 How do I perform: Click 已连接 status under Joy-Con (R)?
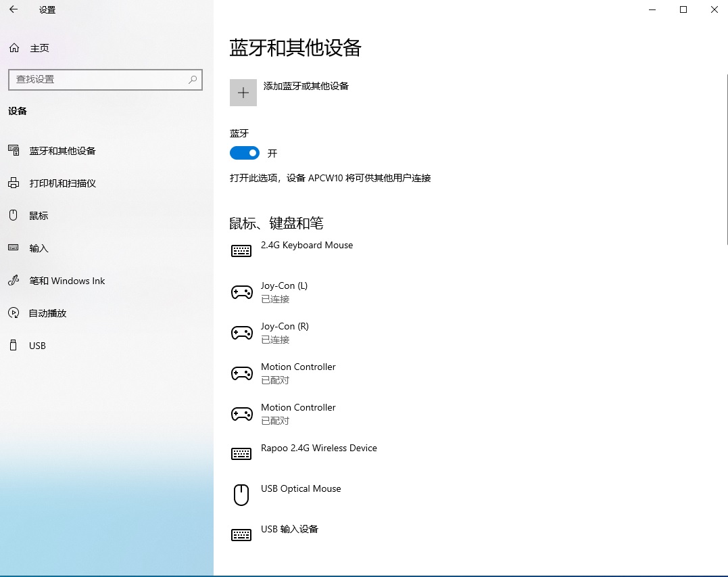(275, 340)
